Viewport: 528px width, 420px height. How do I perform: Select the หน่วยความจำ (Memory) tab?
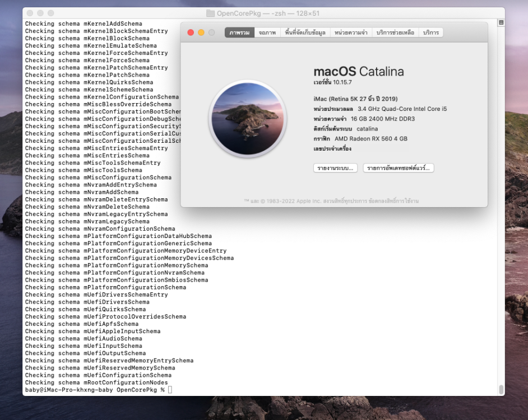pos(351,32)
